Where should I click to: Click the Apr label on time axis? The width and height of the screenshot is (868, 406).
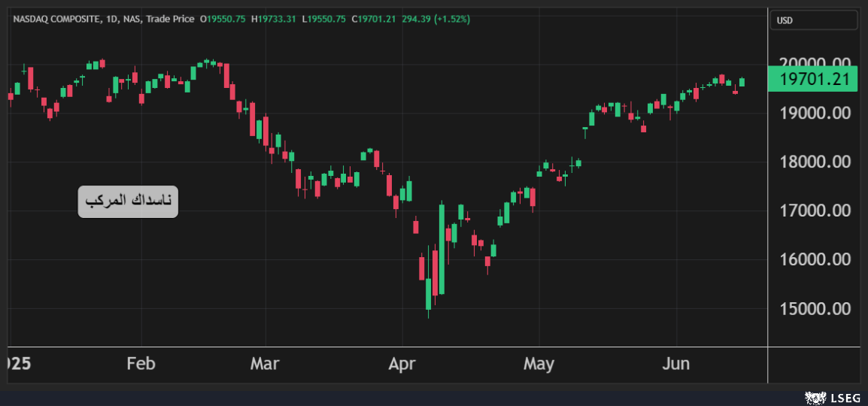[402, 364]
